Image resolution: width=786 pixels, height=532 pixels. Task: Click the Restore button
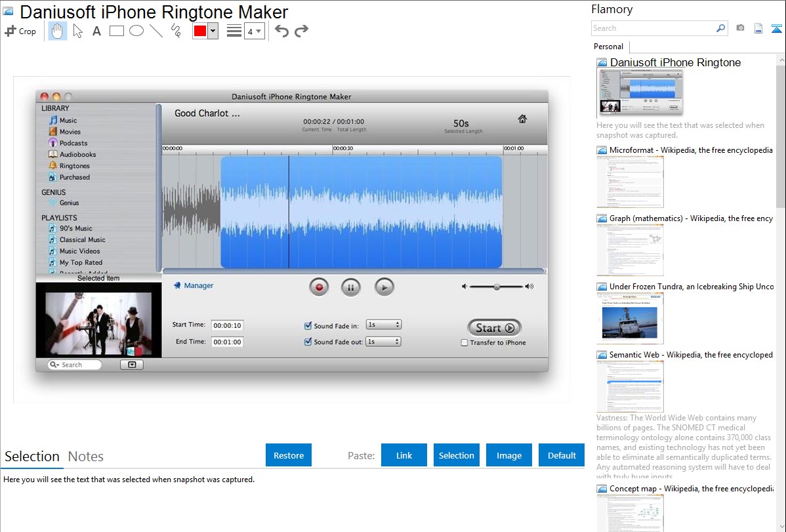coord(289,455)
